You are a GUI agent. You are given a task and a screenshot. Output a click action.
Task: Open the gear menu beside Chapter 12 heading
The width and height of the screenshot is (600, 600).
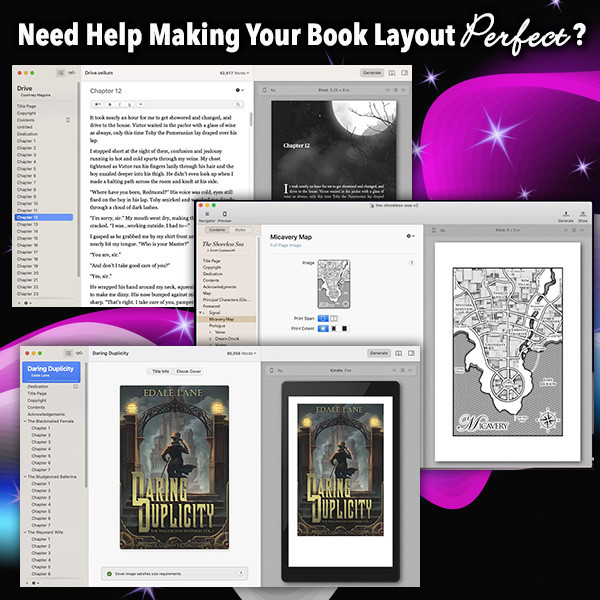pyautogui.click(x=238, y=90)
